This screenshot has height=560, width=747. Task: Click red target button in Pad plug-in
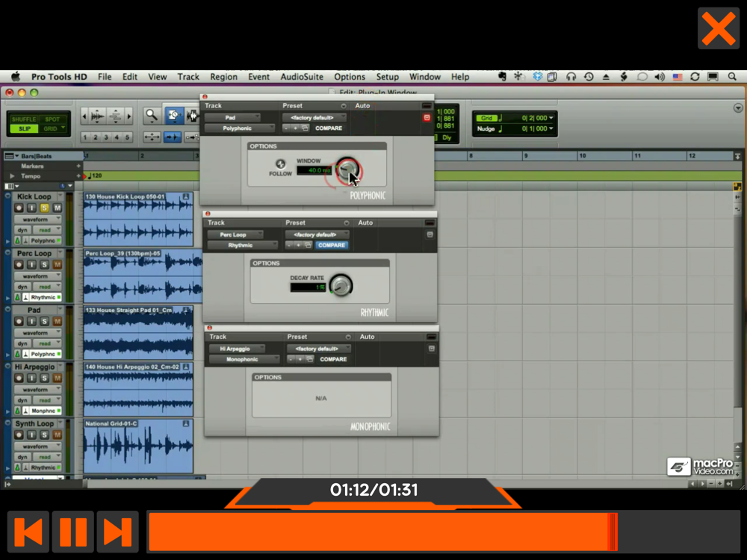pyautogui.click(x=427, y=118)
